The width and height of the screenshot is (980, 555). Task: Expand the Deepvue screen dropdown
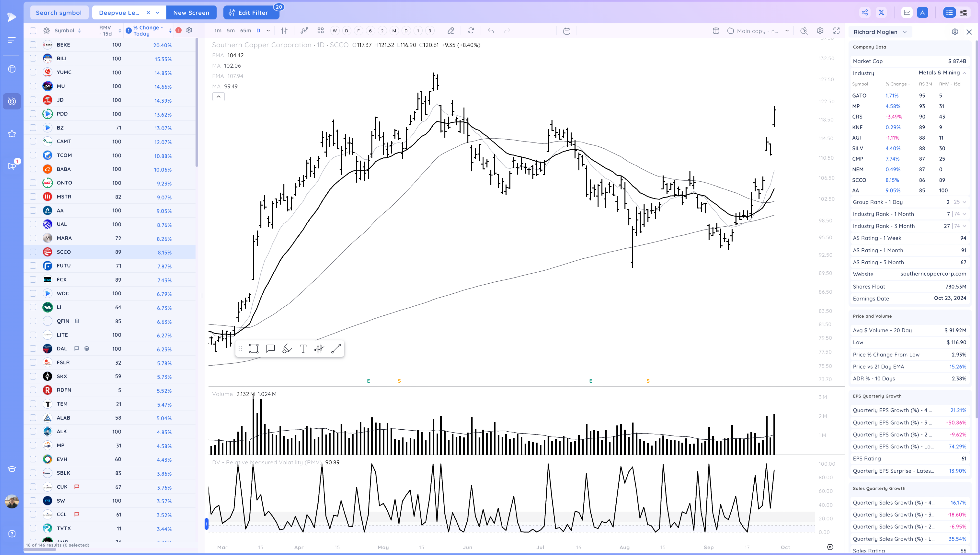coord(158,12)
